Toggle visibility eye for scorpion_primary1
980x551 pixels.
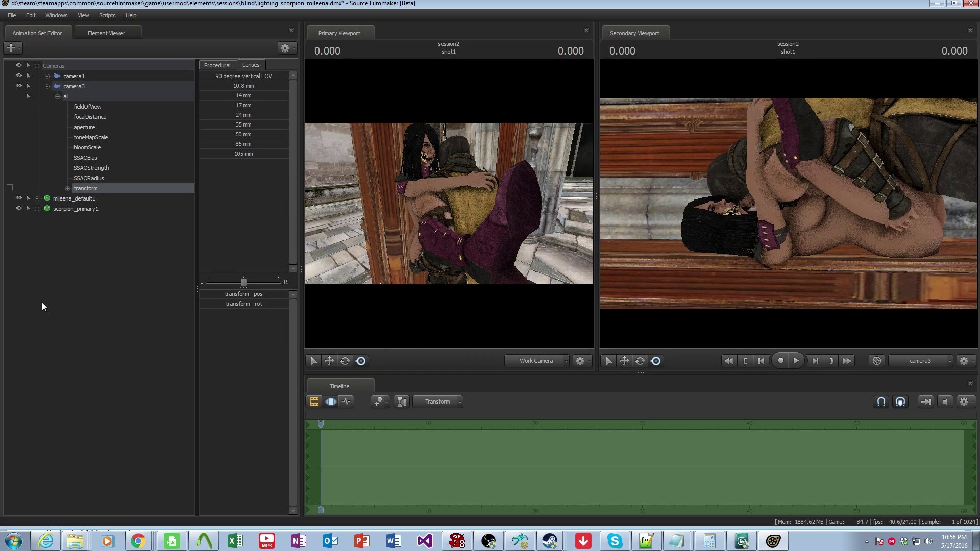pos(19,208)
